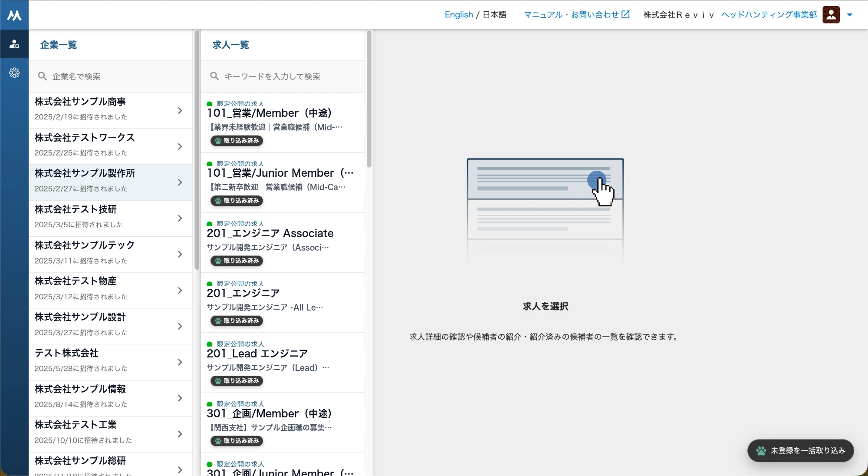
Task: Select company 株式会社テスト物産
Action: click(x=111, y=290)
